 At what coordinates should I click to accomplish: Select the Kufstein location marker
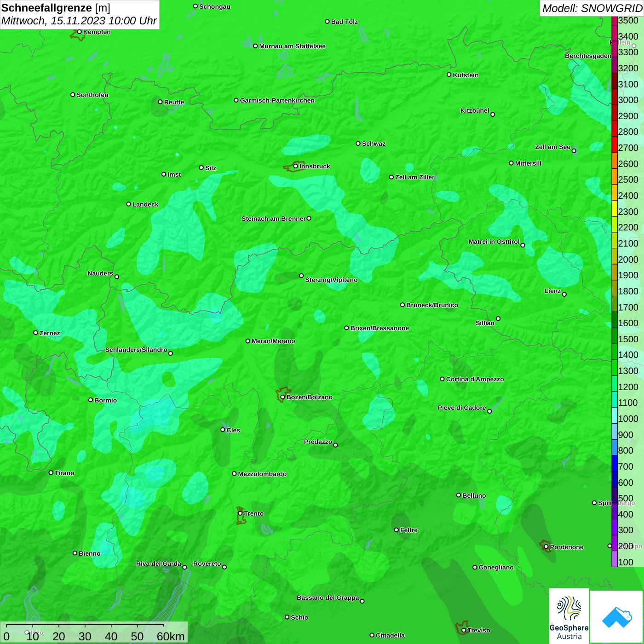point(449,75)
